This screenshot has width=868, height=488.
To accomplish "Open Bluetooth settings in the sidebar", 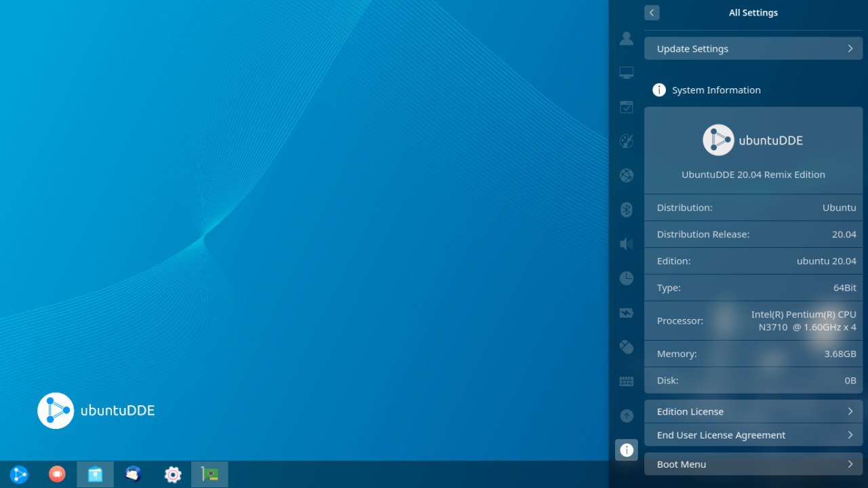I will click(x=627, y=210).
